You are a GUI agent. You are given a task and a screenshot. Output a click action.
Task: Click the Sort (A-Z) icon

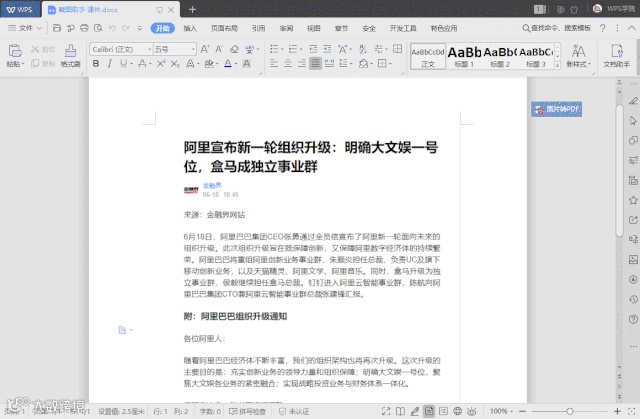pos(363,49)
